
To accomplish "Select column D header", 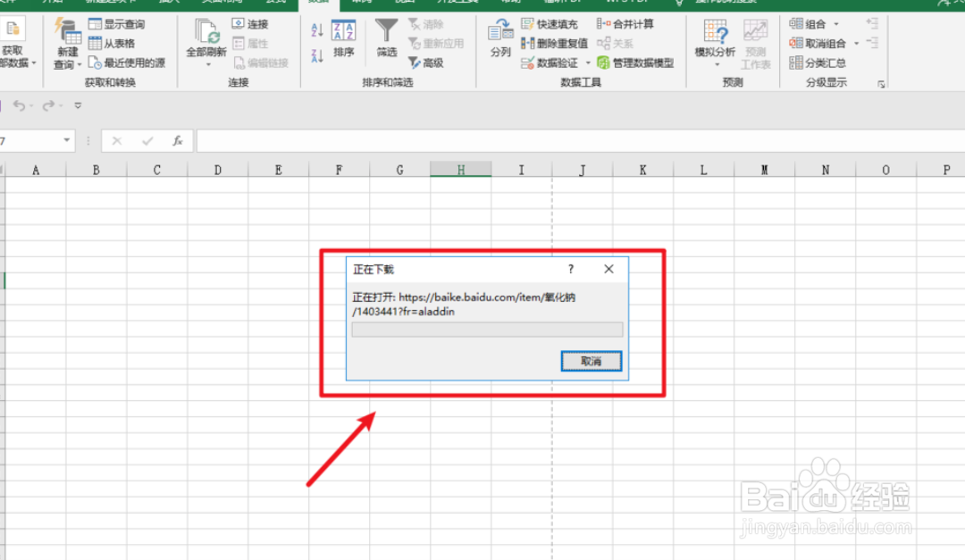I will tap(218, 170).
